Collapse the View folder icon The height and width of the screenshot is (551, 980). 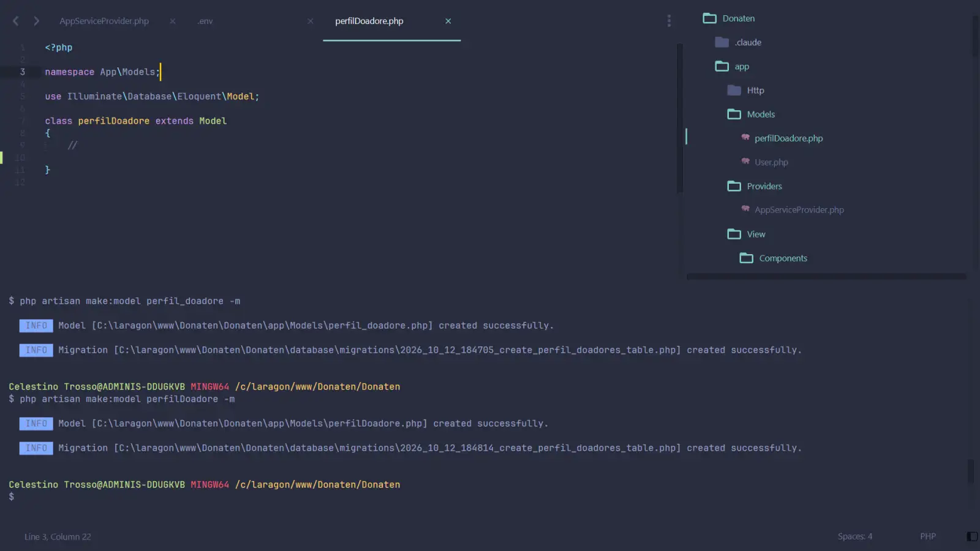click(x=734, y=234)
